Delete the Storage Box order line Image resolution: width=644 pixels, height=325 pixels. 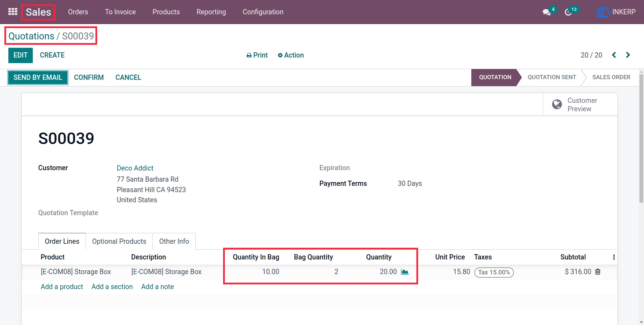point(598,272)
